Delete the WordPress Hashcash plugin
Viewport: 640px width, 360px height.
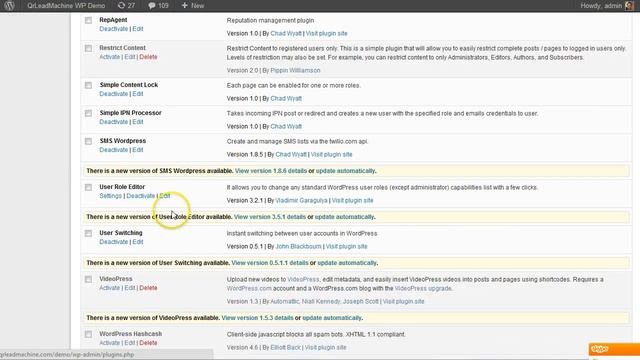coord(148,343)
